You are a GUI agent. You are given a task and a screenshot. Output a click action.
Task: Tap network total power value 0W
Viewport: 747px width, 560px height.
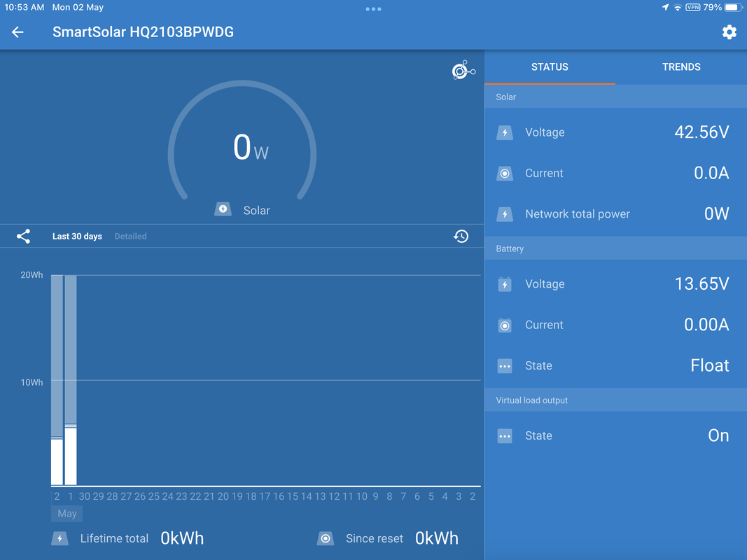pyautogui.click(x=716, y=214)
